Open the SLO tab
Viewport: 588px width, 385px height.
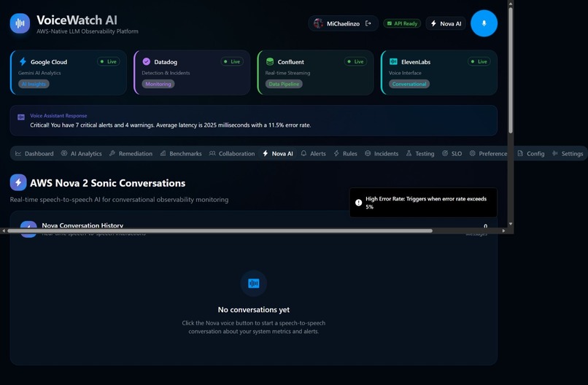pos(452,154)
